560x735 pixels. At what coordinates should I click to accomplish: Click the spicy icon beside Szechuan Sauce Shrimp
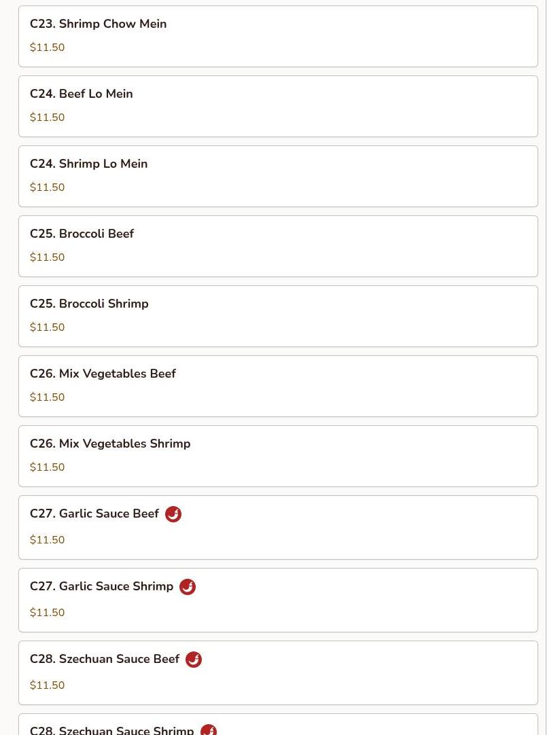pyautogui.click(x=208, y=730)
